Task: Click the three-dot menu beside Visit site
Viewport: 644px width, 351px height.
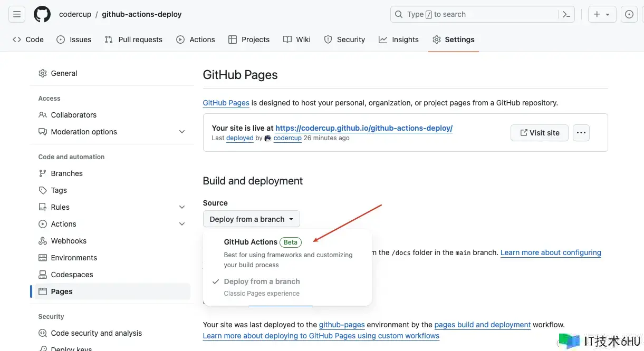Action: 581,133
